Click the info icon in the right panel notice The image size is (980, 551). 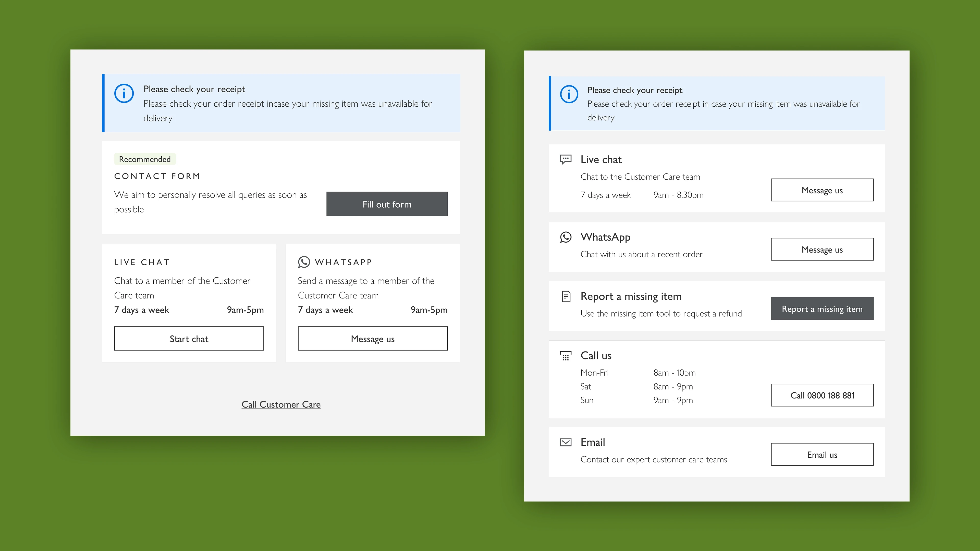569,94
